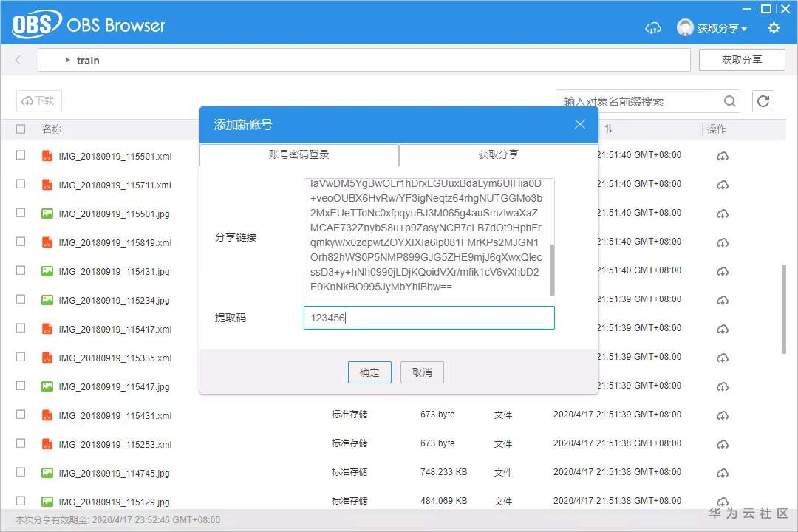Check the box for IMG_20180919_115501.xml
This screenshot has width=798, height=532.
pyautogui.click(x=21, y=154)
